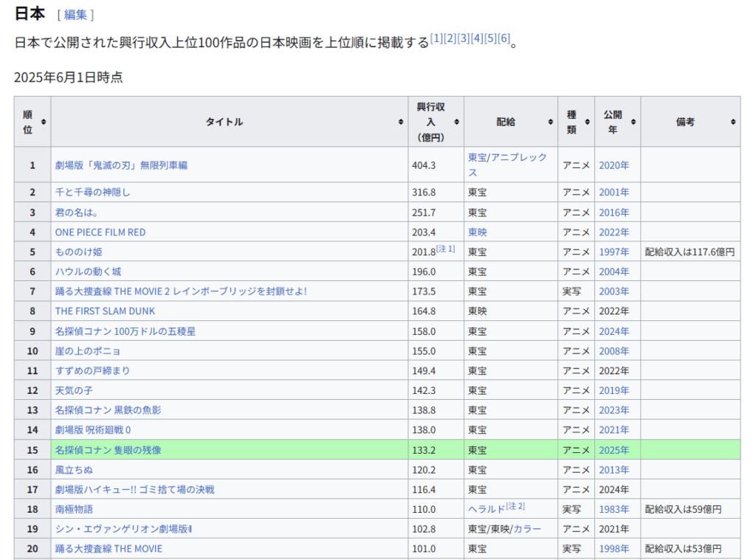Select the 404.3 box office value
Screen dimensions: 756x560
pos(424,165)
